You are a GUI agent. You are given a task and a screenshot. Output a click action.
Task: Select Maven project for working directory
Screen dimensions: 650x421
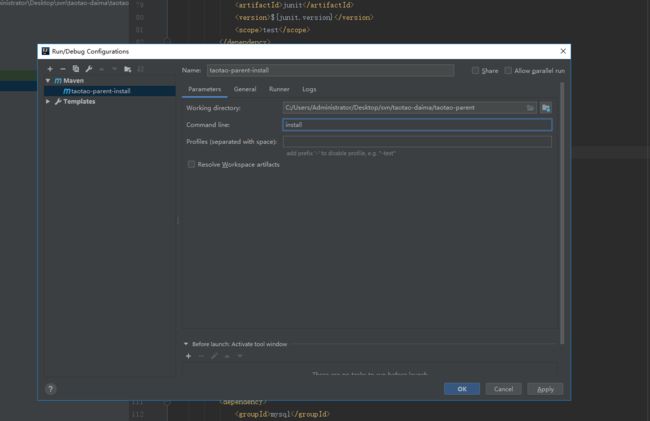546,108
